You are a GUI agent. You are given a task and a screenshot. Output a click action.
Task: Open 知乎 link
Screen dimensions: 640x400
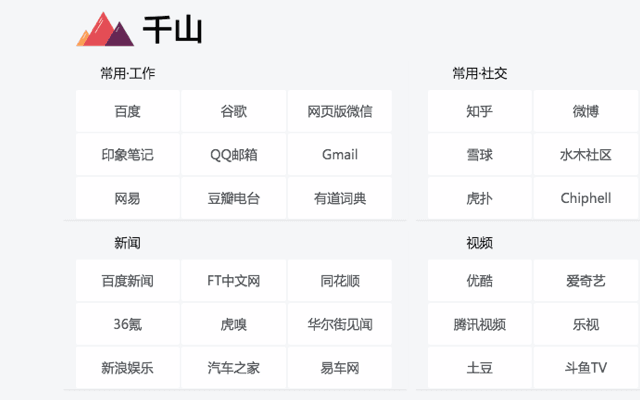coord(480,111)
